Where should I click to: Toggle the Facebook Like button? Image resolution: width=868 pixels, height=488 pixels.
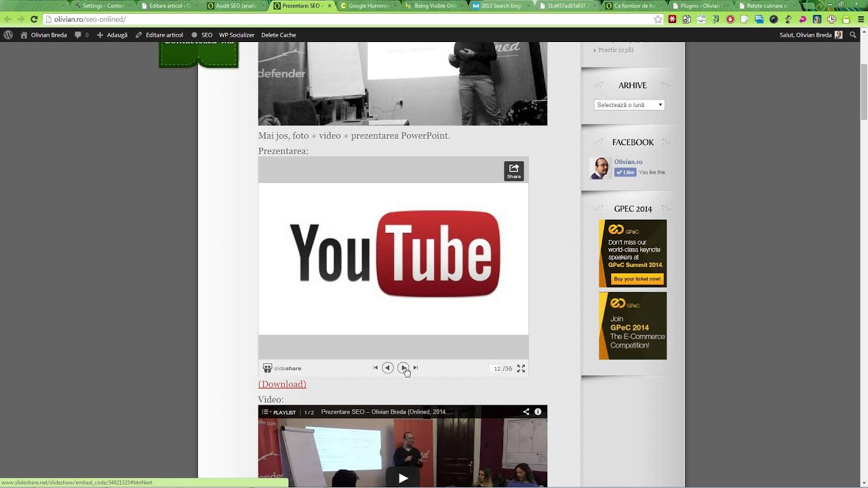pos(625,172)
